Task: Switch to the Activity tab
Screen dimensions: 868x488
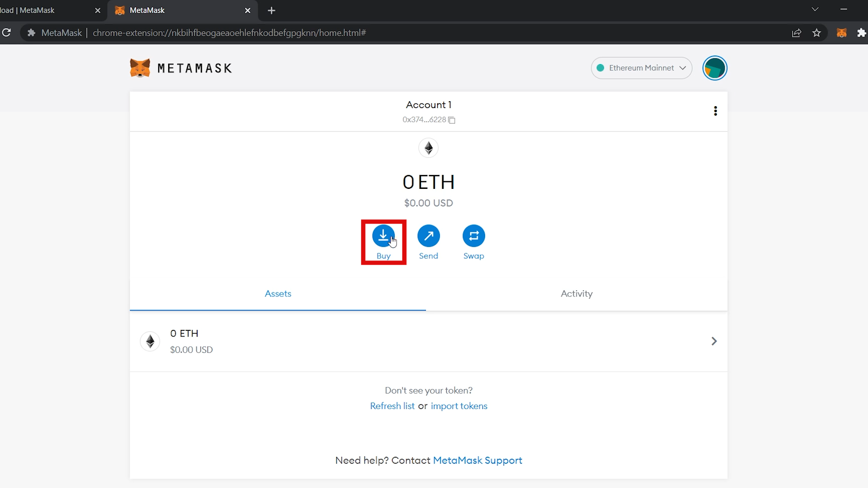Action: tap(576, 293)
